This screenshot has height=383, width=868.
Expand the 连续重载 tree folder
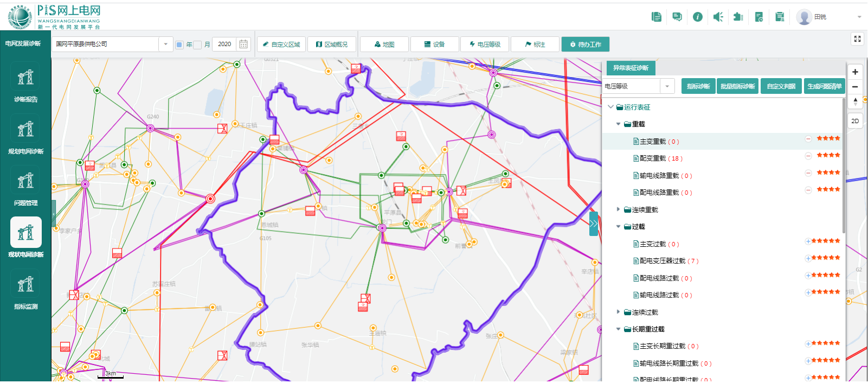[x=618, y=209]
